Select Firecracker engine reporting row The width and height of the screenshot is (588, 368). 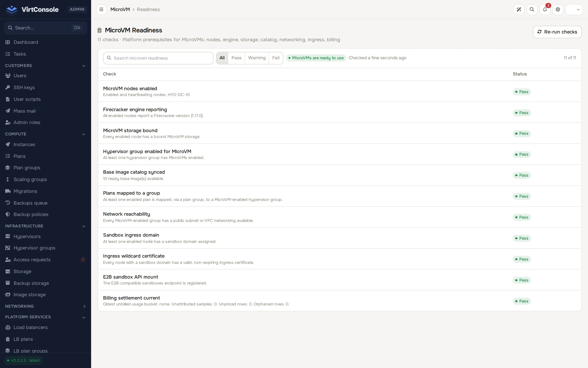point(340,112)
